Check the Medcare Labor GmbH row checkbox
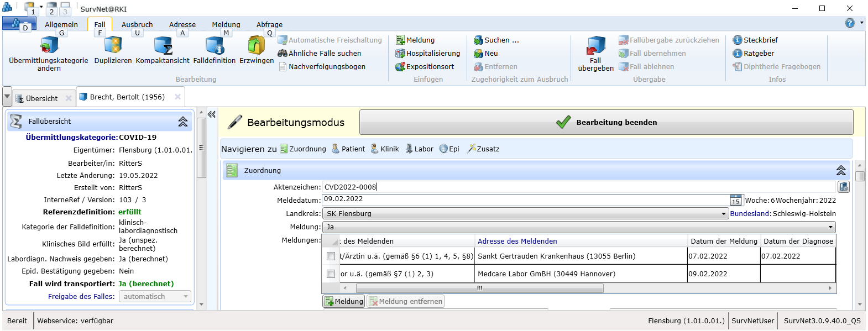868x331 pixels. (331, 274)
